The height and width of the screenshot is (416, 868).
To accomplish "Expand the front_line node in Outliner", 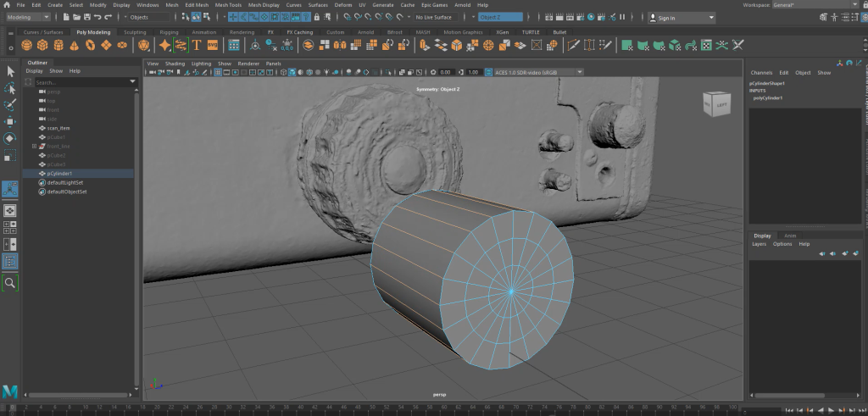I will 34,146.
